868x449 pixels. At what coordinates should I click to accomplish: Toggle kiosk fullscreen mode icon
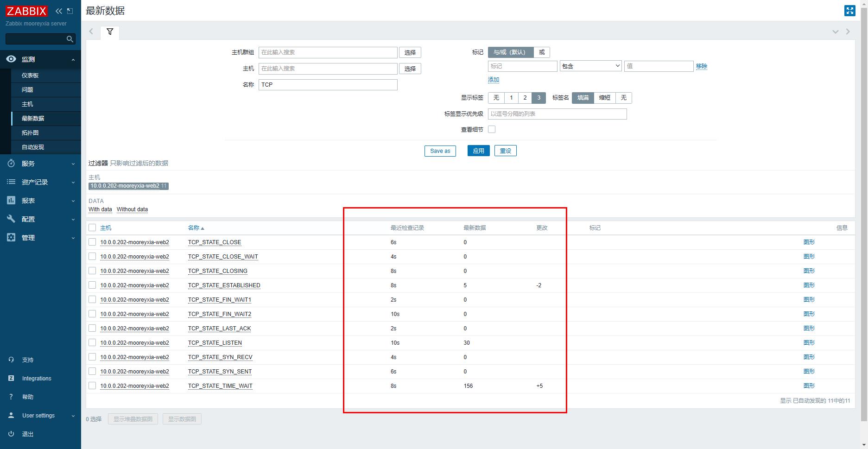(x=849, y=11)
